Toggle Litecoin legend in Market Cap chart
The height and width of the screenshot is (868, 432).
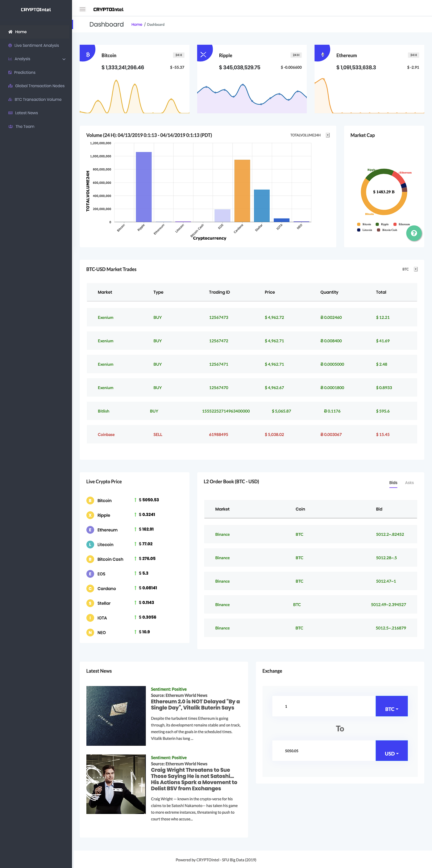pos(364,230)
